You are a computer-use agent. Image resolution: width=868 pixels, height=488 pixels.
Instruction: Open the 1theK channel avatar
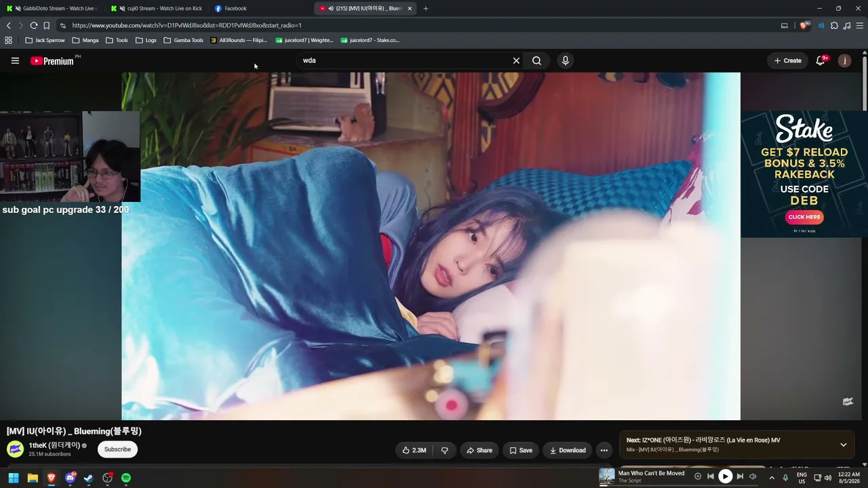(15, 449)
